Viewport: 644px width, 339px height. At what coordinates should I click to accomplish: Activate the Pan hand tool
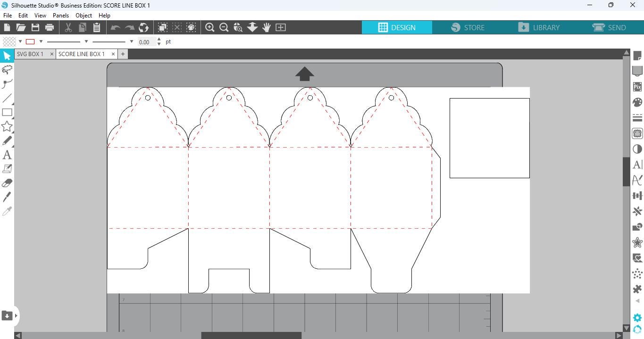click(x=267, y=27)
